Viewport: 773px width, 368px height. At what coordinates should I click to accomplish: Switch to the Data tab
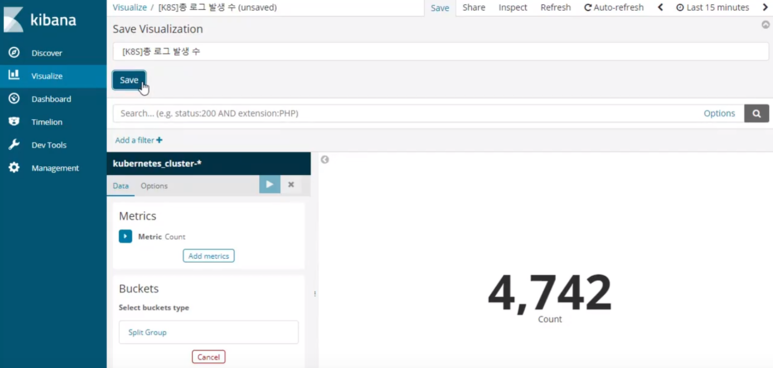click(x=121, y=186)
